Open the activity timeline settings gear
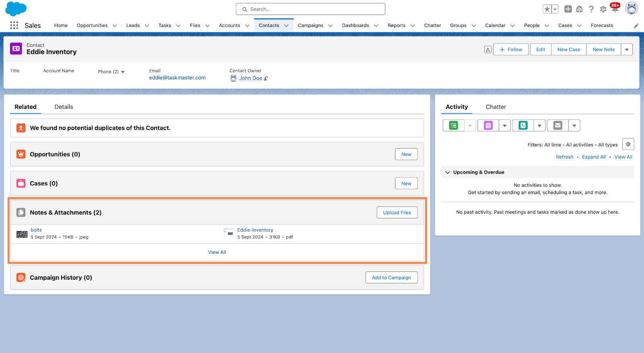This screenshot has height=353, width=644. tap(628, 144)
